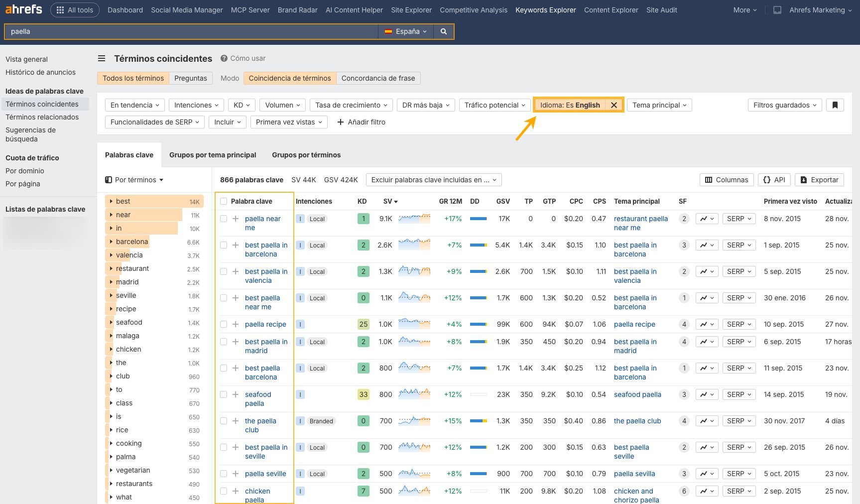Check the select-all checkbox in table header
Screen dimensions: 860x504
click(x=223, y=201)
